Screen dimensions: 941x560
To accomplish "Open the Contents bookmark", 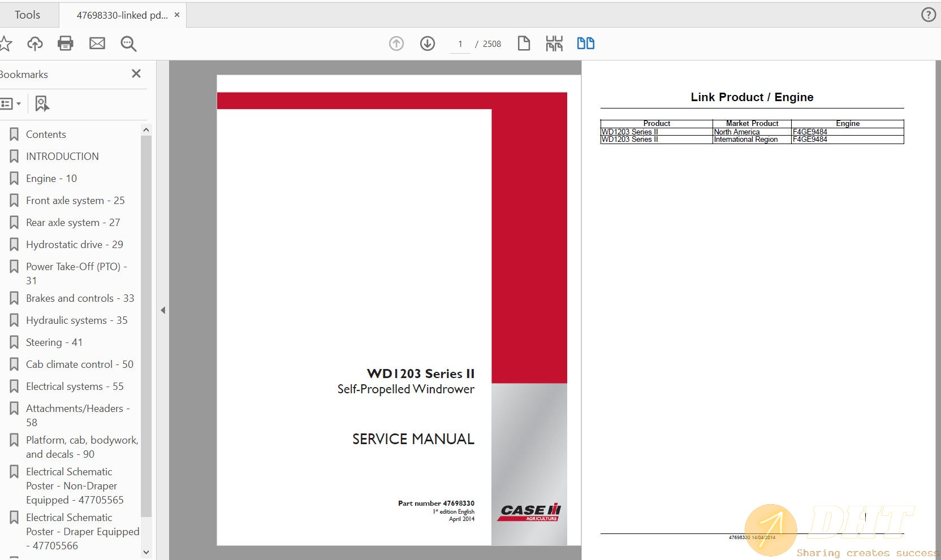I will [x=46, y=134].
